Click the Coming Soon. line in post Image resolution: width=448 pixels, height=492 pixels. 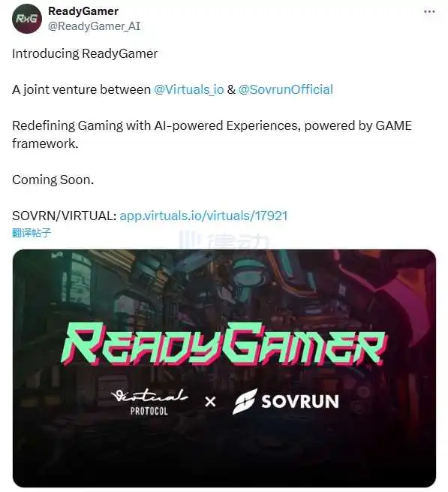pyautogui.click(x=53, y=180)
